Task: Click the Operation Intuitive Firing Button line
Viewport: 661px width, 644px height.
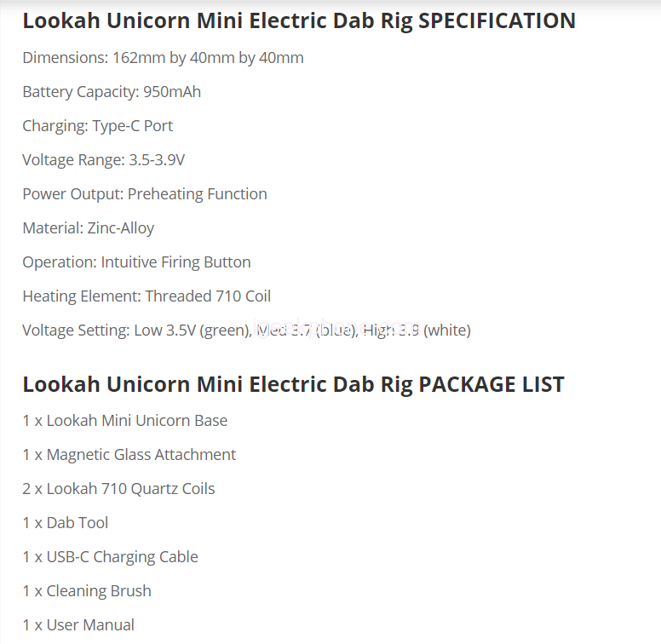Action: [x=136, y=262]
